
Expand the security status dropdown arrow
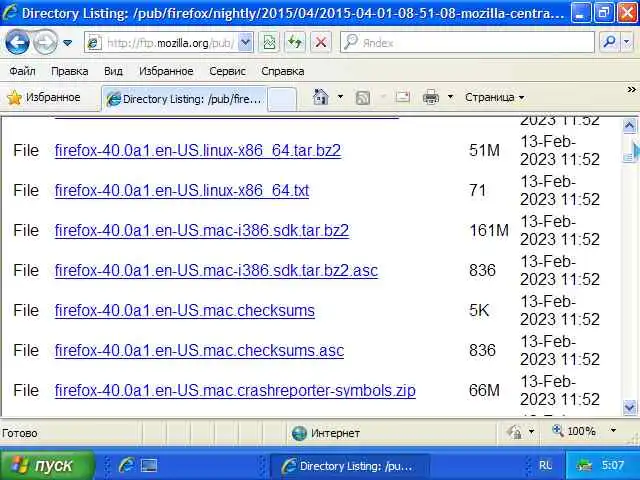pyautogui.click(x=531, y=431)
